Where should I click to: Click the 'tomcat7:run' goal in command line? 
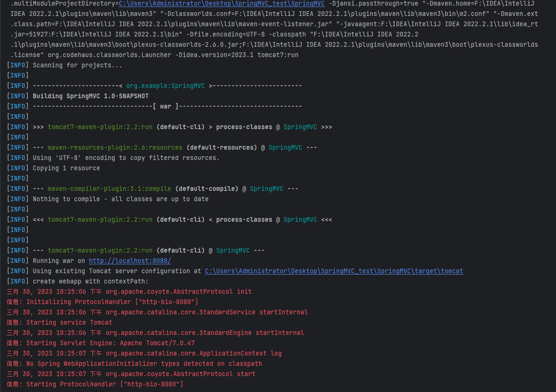coord(278,55)
